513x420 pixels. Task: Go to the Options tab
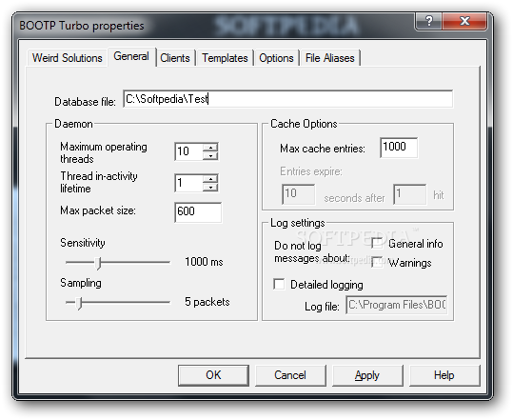(276, 58)
